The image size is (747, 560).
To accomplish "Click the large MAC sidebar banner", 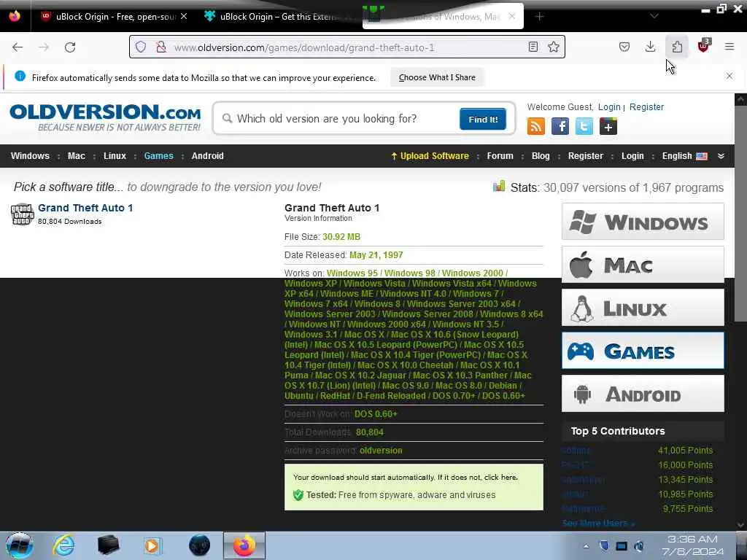I will pos(643,265).
